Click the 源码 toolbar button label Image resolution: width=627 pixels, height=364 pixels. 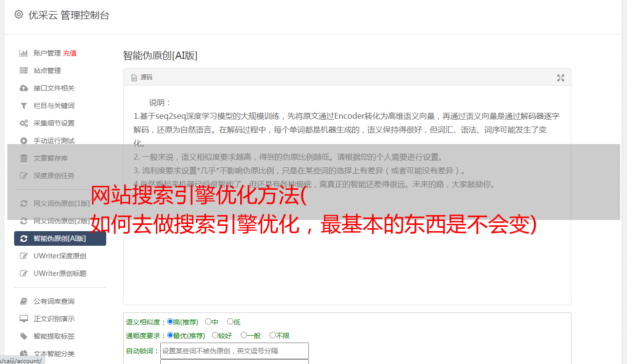tap(146, 78)
